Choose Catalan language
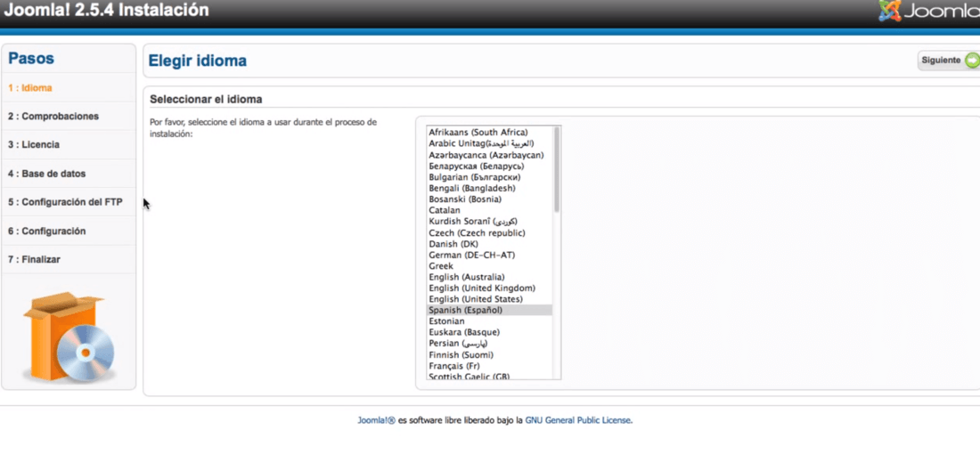 click(489, 210)
